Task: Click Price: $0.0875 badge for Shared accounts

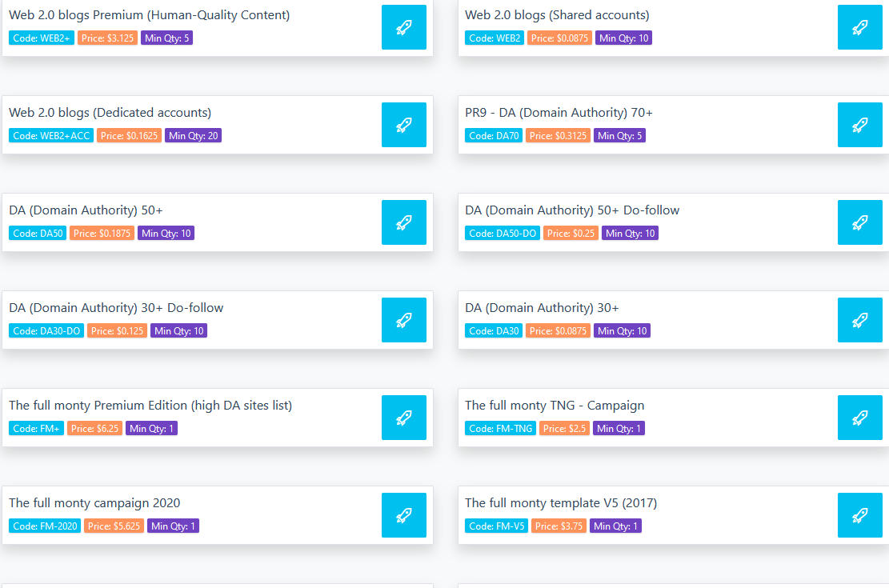Action: (559, 38)
